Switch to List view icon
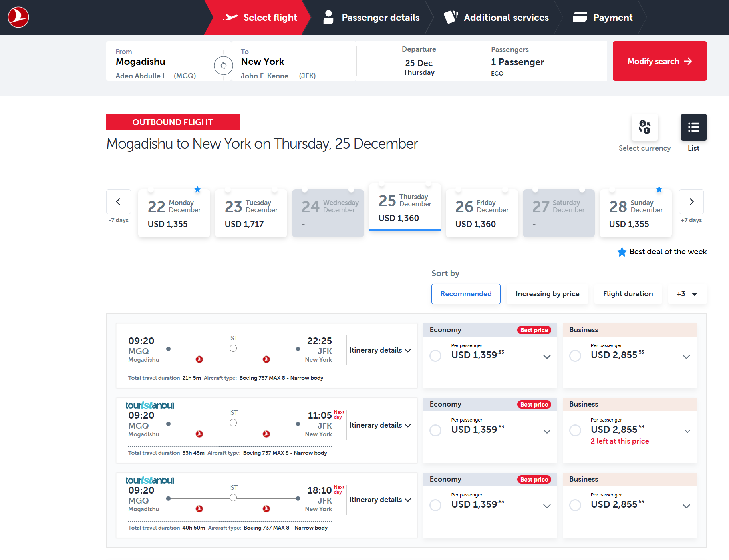 coord(693,127)
